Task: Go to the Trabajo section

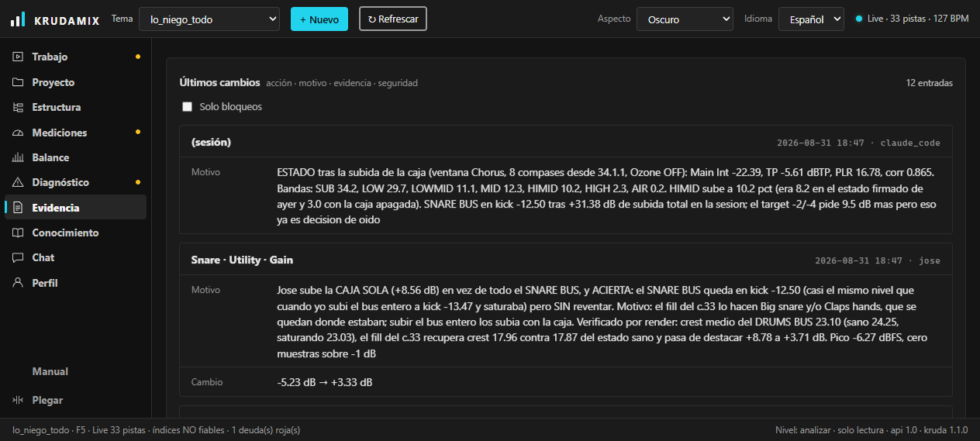Action: (76, 57)
